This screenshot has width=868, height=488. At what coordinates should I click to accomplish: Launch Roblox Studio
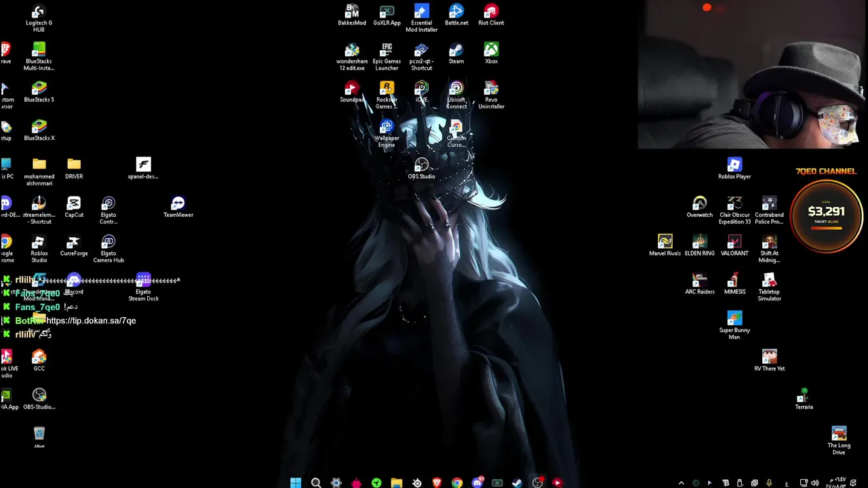pyautogui.click(x=39, y=249)
